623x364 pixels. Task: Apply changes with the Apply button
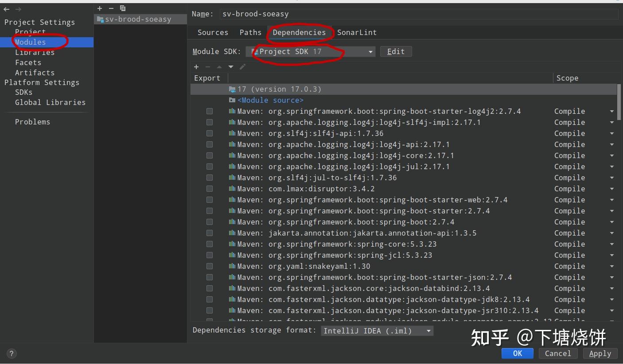[600, 353]
